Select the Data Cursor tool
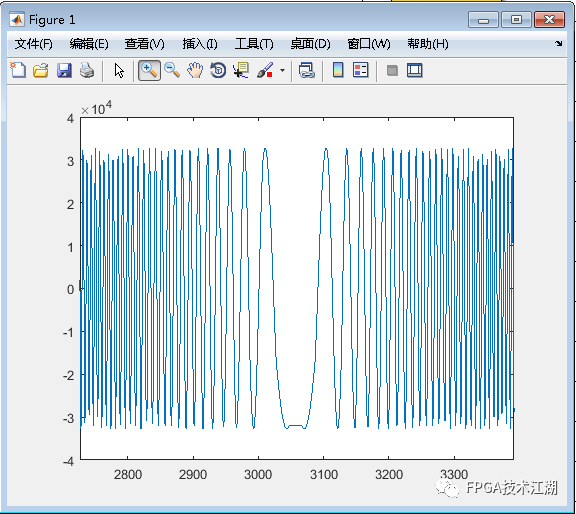The image size is (576, 514). click(241, 70)
